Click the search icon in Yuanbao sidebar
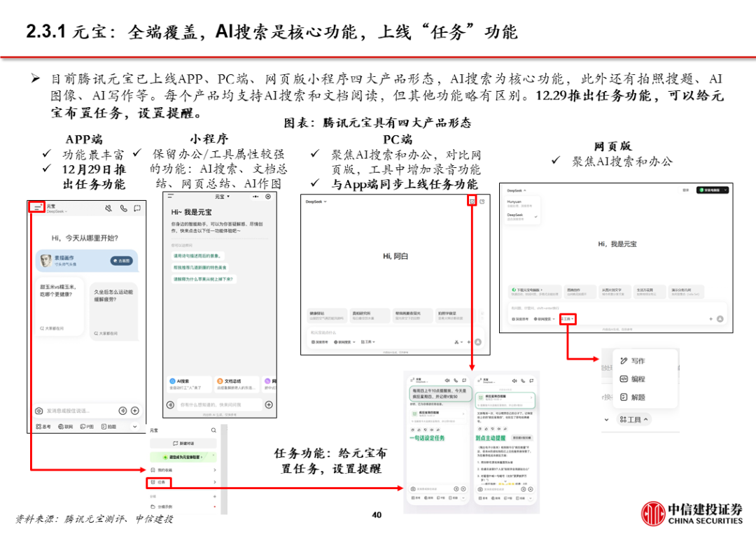 (213, 430)
